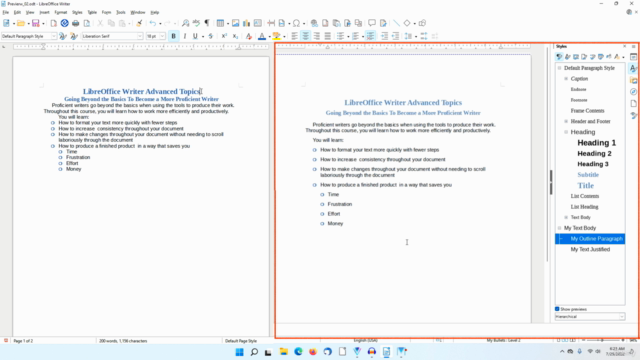Click Justified alignment icon
Viewport: 640px width, 360px height.
pos(327,36)
